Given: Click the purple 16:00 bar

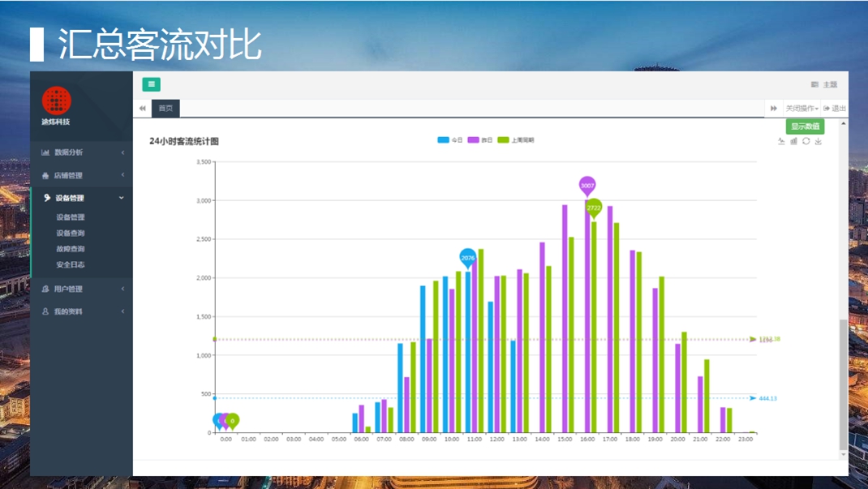Looking at the screenshot, I should tap(587, 315).
